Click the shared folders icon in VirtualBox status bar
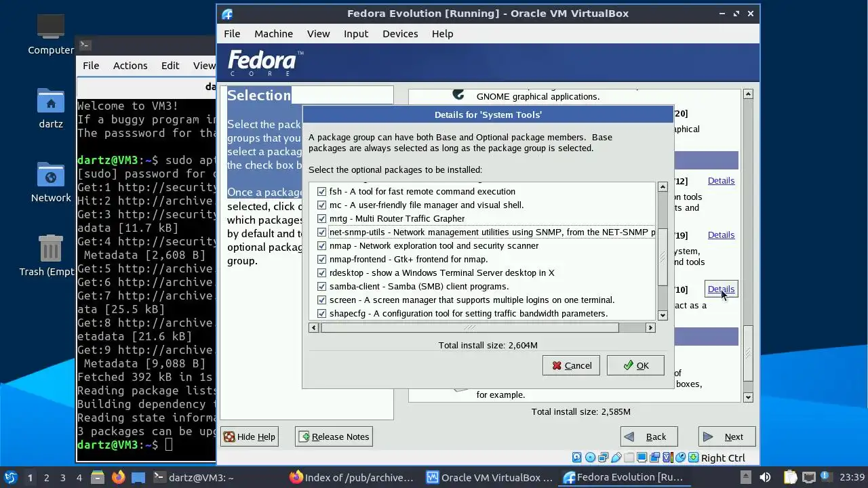 point(629,457)
